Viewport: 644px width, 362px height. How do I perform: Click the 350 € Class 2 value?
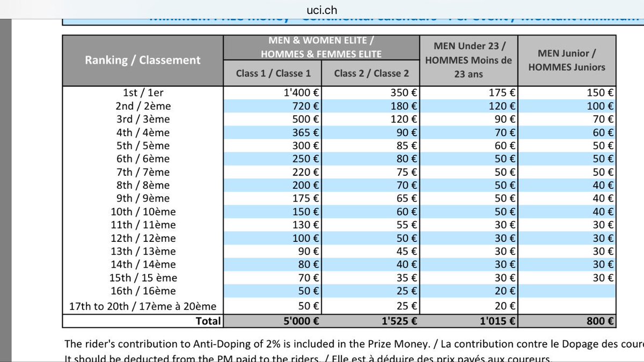click(x=404, y=93)
